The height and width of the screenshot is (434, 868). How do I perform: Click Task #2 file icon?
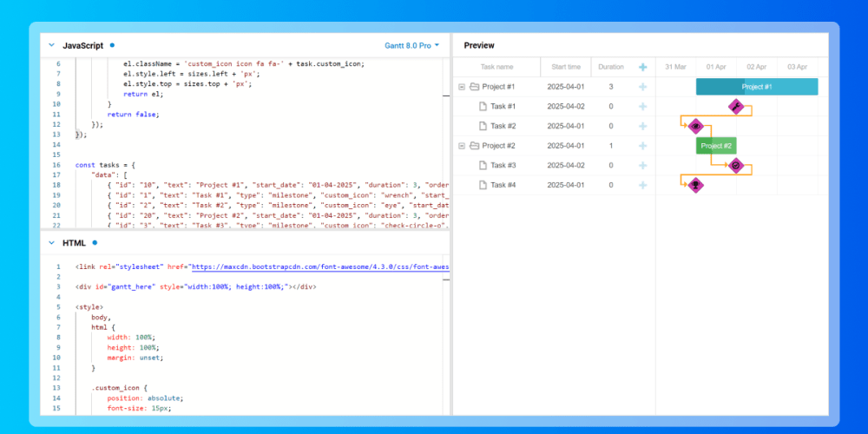coord(483,126)
